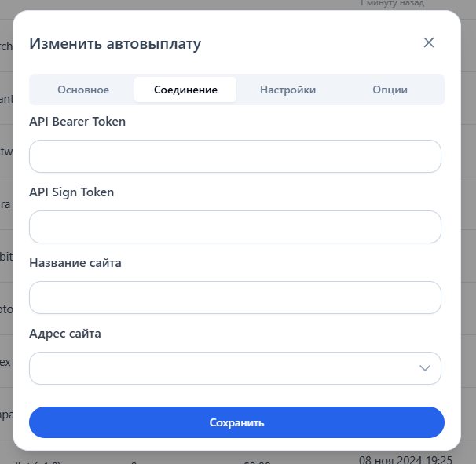Click the API Bearer Token label
The width and height of the screenshot is (476, 464).
coord(77,122)
